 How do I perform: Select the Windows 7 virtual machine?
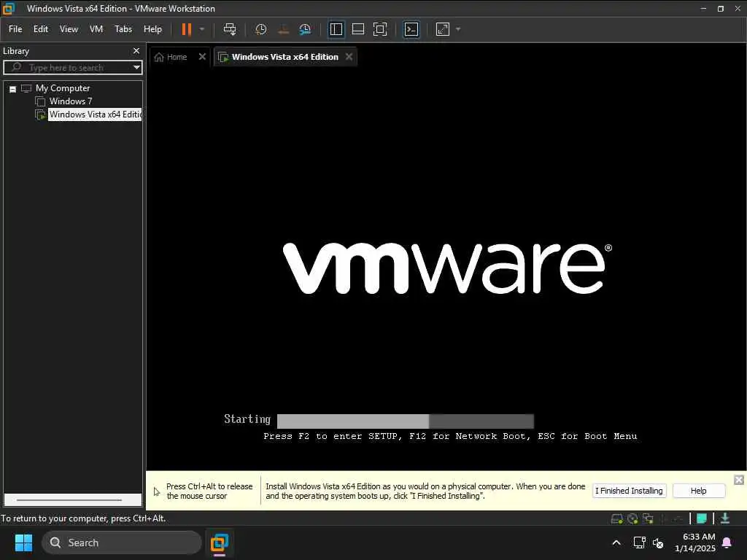pos(71,101)
